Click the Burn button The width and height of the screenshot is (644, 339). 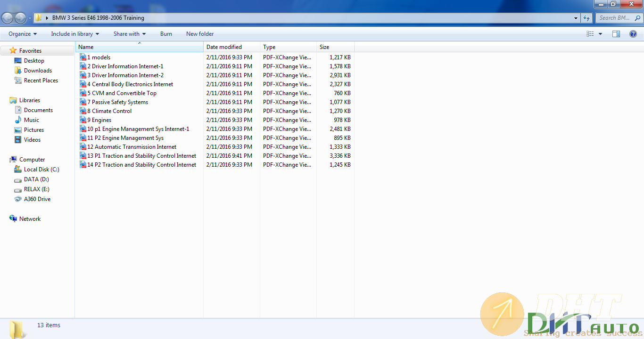pyautogui.click(x=166, y=34)
